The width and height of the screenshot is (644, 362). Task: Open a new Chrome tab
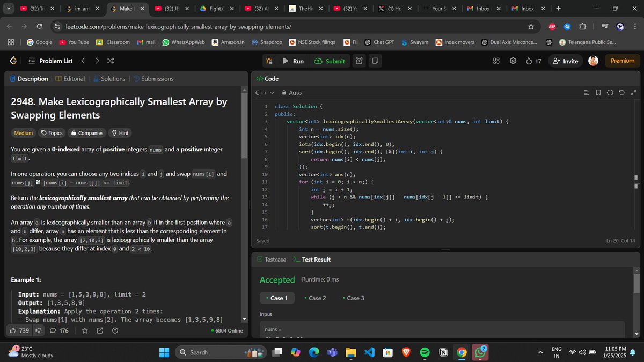558,9
